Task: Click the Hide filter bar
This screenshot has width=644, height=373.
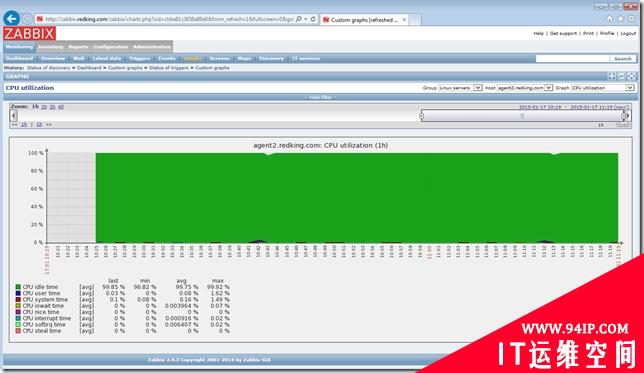Action: pos(320,97)
